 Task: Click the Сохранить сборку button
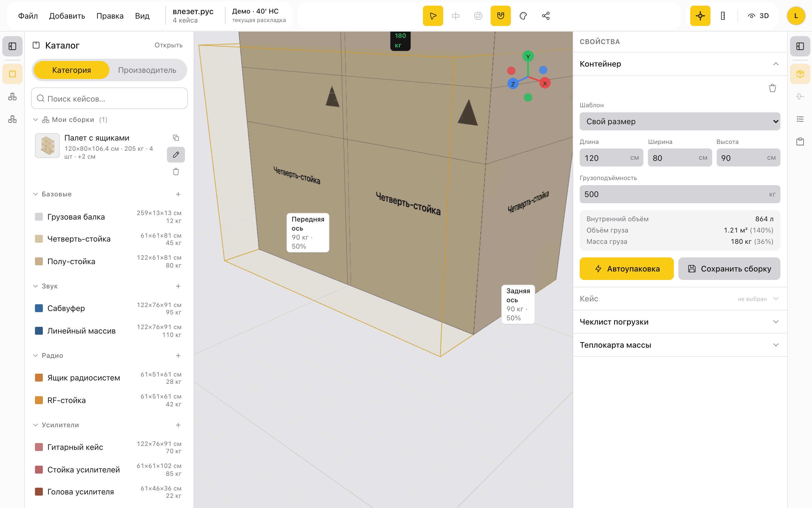[x=729, y=268]
